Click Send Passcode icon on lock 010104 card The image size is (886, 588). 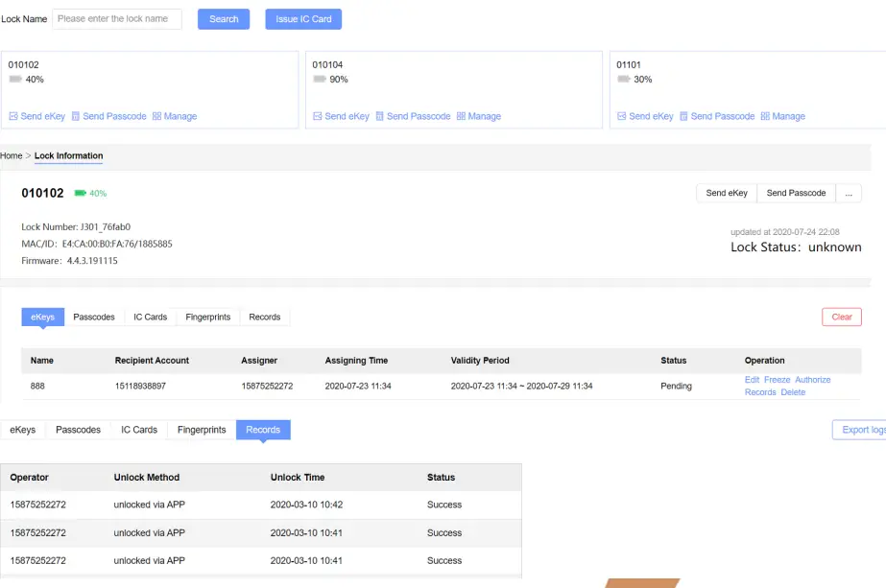point(380,116)
